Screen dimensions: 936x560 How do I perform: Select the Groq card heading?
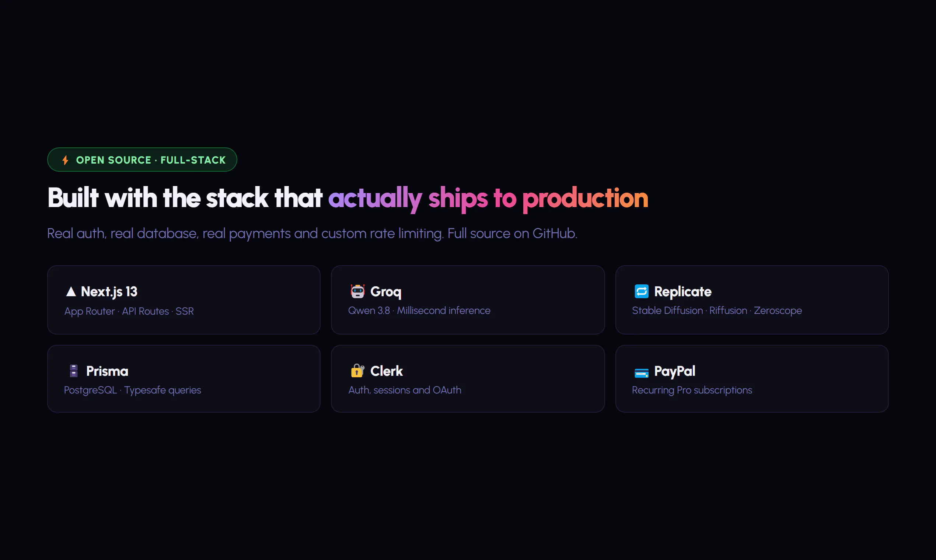[x=386, y=291]
